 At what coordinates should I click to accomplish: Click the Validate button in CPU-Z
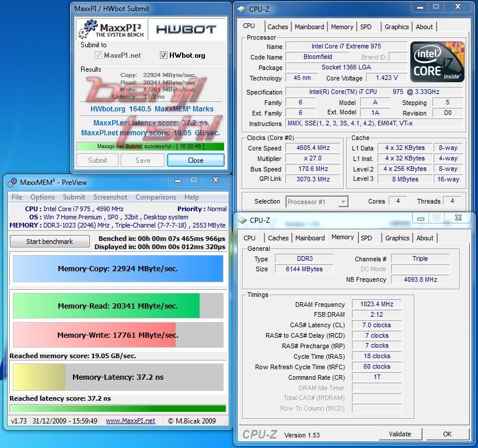click(400, 434)
